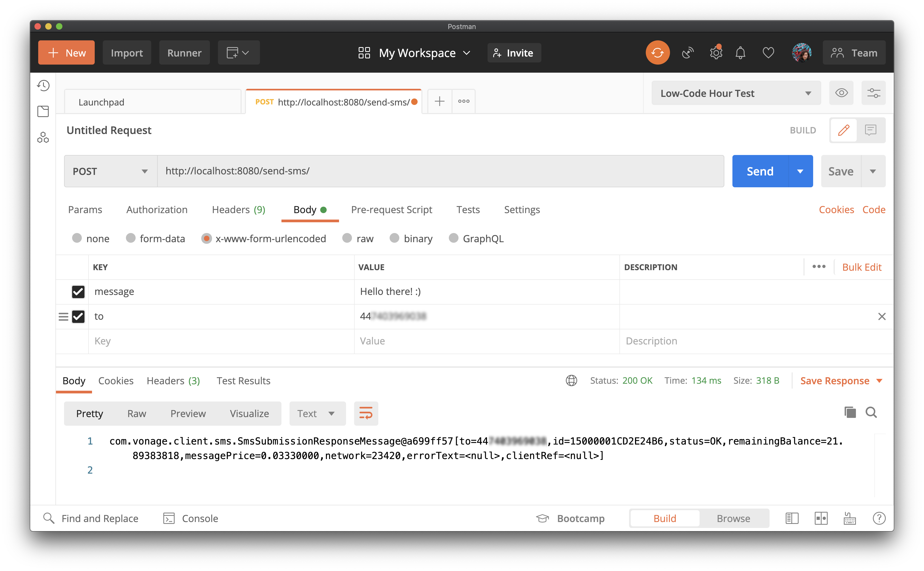Open the POST method dropdown
This screenshot has width=924, height=571.
pyautogui.click(x=111, y=171)
